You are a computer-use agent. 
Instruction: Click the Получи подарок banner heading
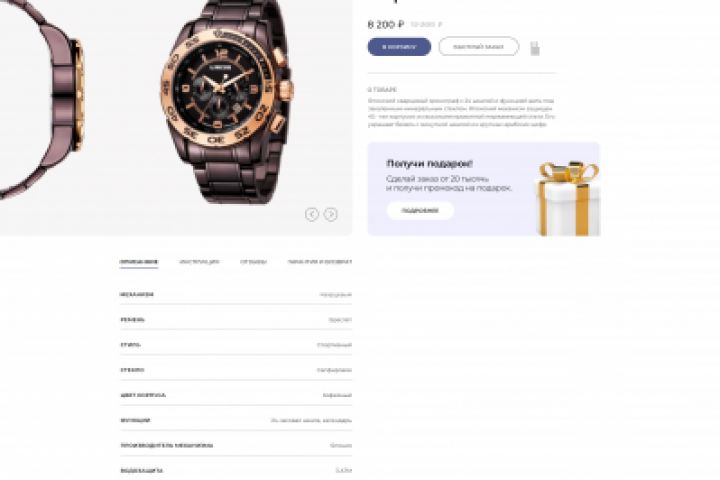pyautogui.click(x=429, y=164)
